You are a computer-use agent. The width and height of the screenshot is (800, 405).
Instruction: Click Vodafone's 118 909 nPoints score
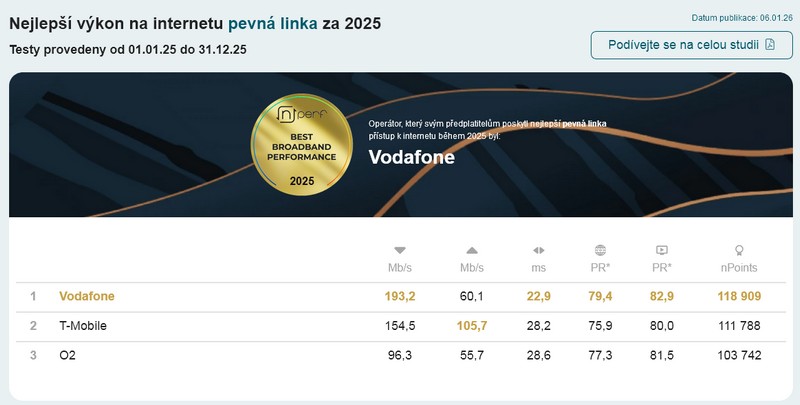[738, 296]
